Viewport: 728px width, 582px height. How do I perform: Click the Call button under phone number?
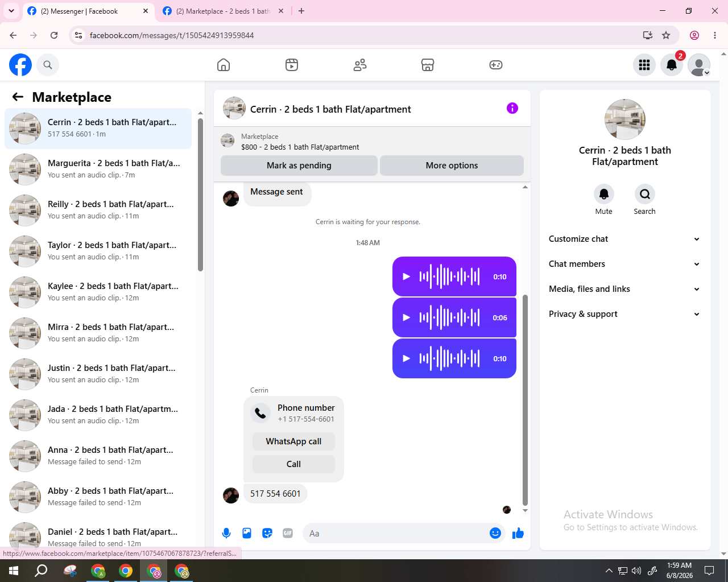pos(293,464)
